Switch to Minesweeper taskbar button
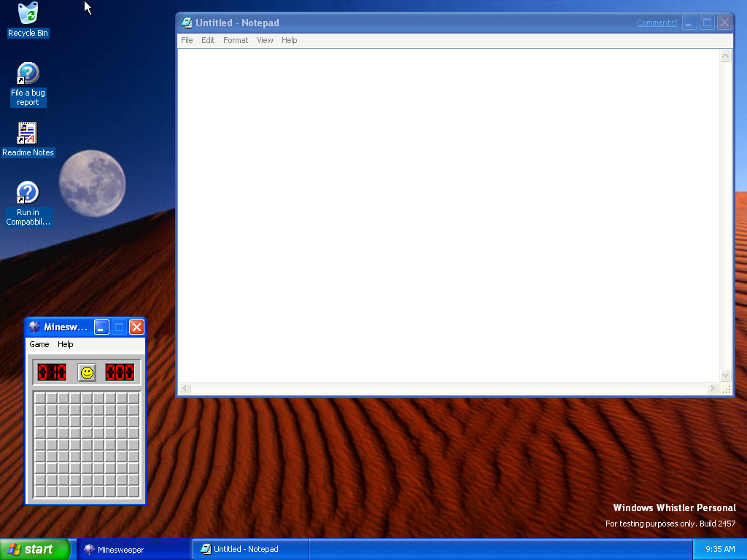747x560 pixels. [133, 550]
